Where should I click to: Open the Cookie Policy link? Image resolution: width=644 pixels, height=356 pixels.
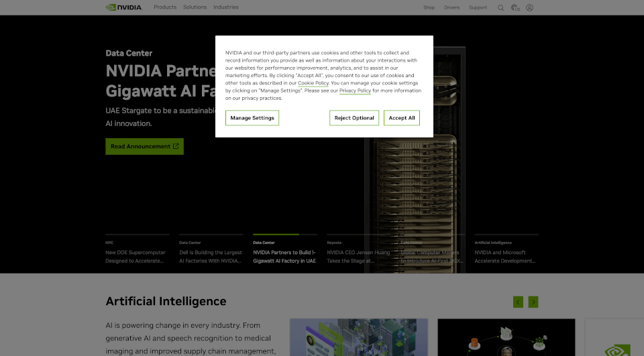point(313,83)
